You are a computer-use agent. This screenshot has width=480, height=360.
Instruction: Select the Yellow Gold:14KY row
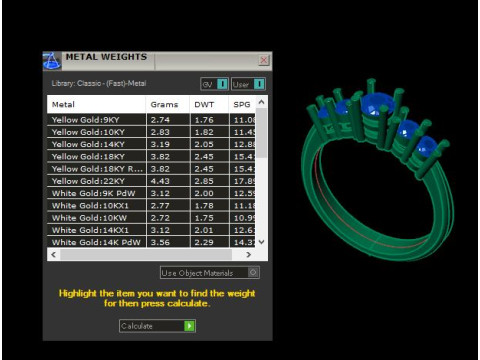(152, 144)
